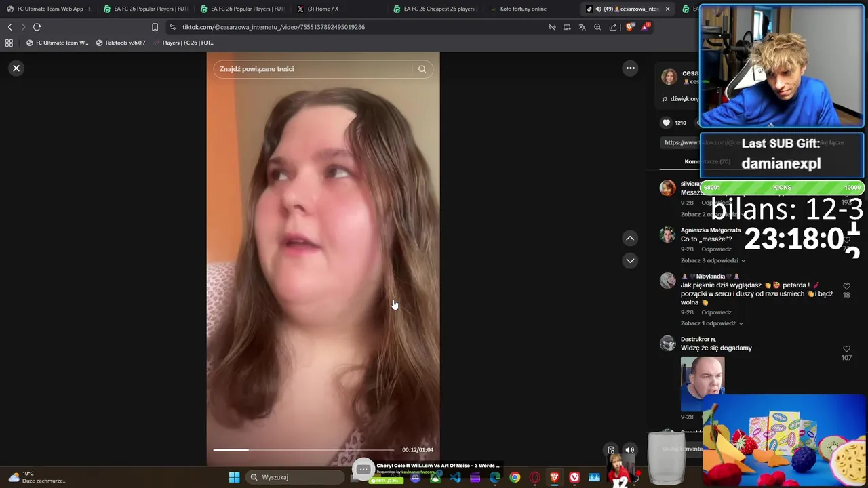Close the TikTok video viewer with X
This screenshot has height=488, width=868.
[16, 68]
